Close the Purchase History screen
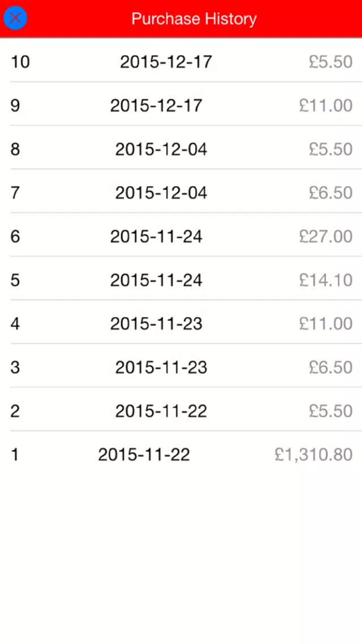The image size is (362, 644). click(15, 19)
